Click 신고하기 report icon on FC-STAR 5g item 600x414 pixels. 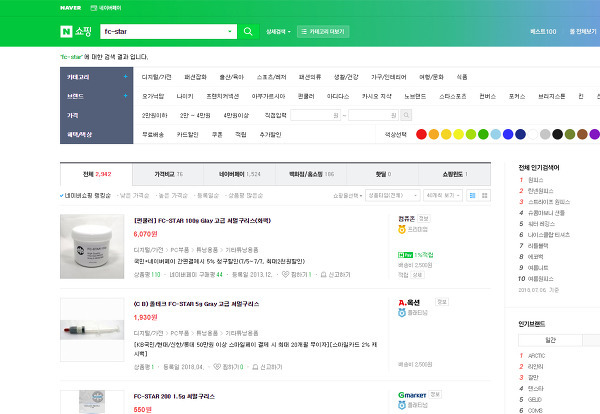tap(255, 367)
